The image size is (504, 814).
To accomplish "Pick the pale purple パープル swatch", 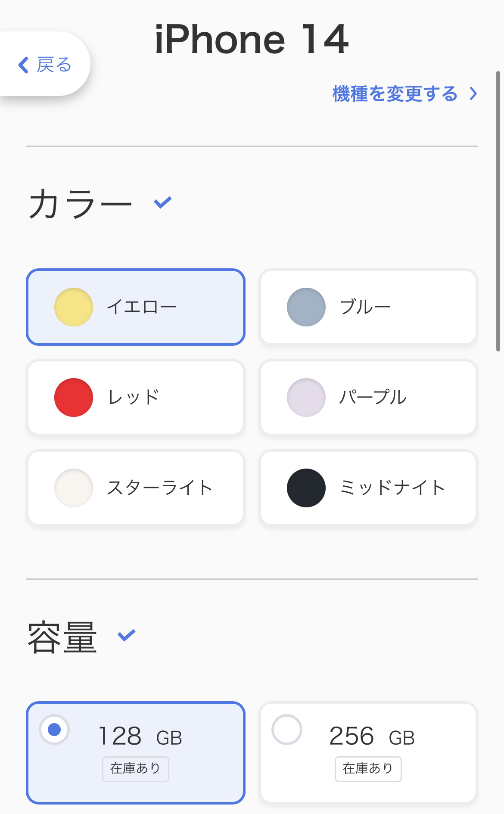I will point(306,398).
